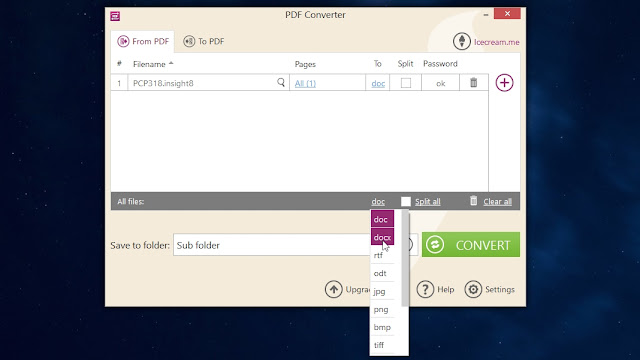Add a file with the plus icon
The image size is (640, 360).
click(504, 83)
